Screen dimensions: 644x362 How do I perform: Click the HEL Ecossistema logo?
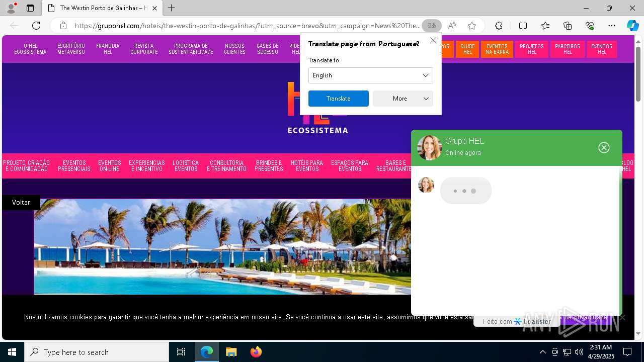(317, 108)
